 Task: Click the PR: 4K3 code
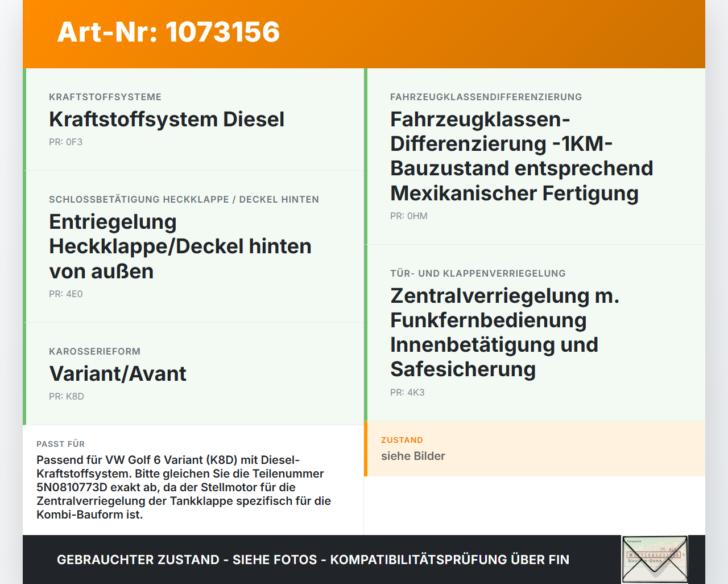click(x=407, y=392)
